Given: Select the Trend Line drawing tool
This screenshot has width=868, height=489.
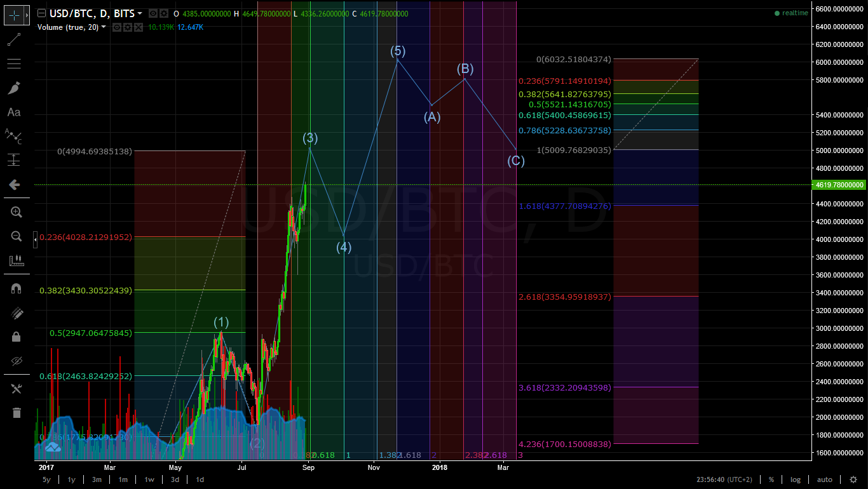Looking at the screenshot, I should [15, 39].
